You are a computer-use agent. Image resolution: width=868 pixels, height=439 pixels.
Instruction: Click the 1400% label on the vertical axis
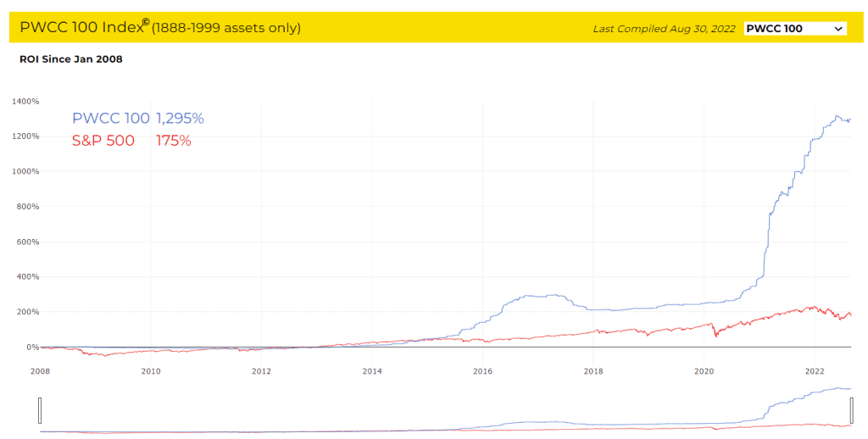(x=26, y=102)
